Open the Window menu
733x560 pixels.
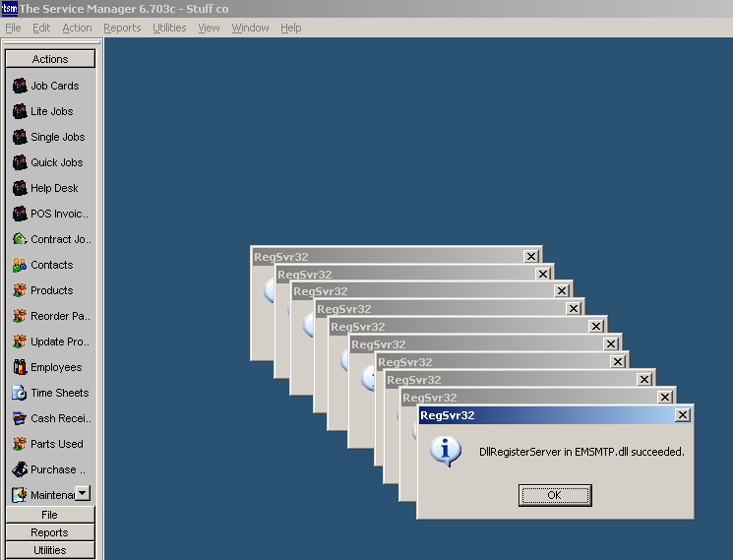point(250,28)
